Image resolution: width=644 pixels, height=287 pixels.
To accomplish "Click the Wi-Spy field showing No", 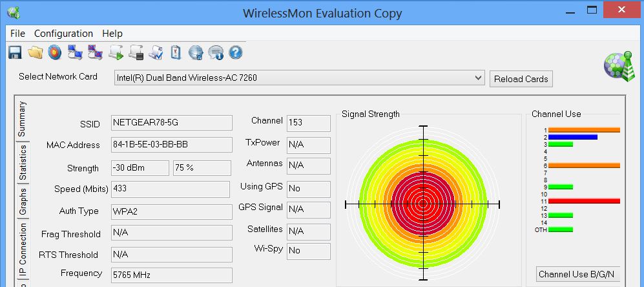I will coord(309,251).
